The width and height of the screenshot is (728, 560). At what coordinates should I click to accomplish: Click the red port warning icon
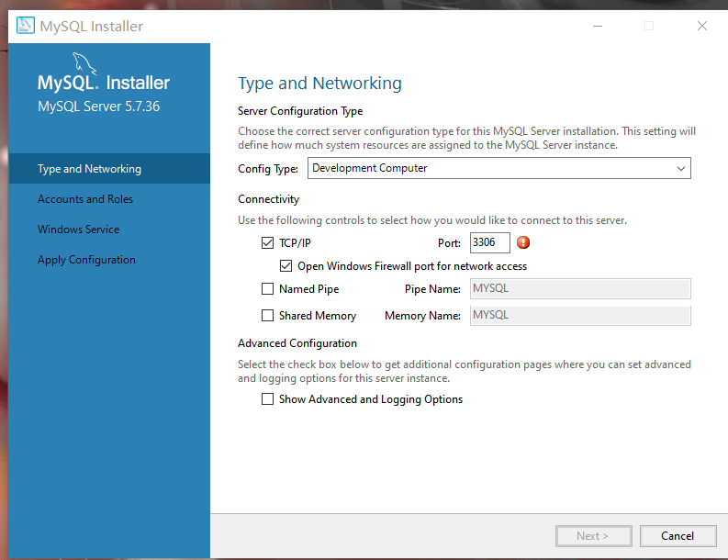click(x=523, y=242)
